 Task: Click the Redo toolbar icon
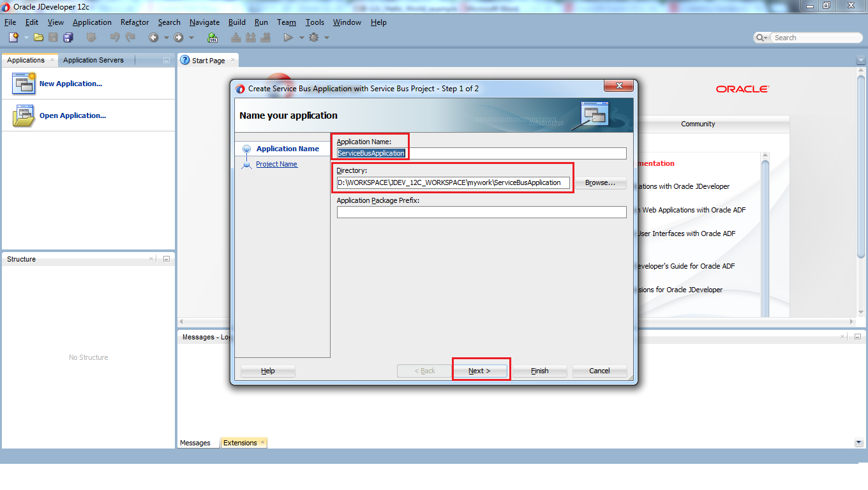(x=129, y=38)
